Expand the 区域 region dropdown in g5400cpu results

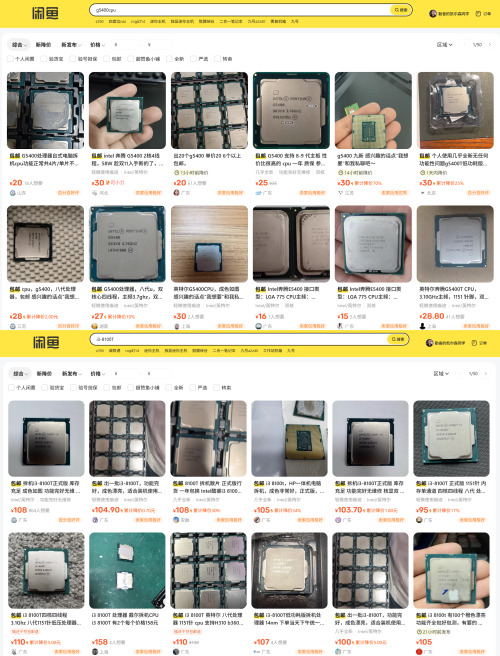pyautogui.click(x=444, y=45)
